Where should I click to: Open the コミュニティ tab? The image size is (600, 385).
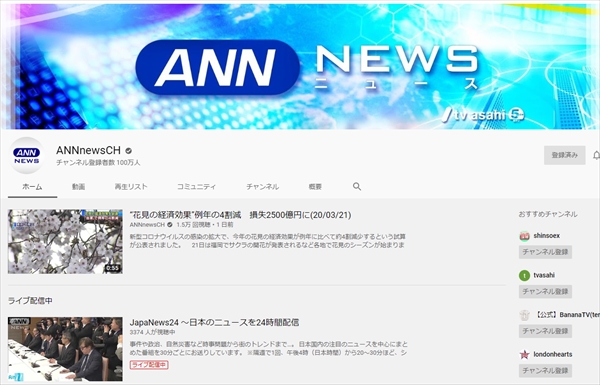tap(196, 187)
